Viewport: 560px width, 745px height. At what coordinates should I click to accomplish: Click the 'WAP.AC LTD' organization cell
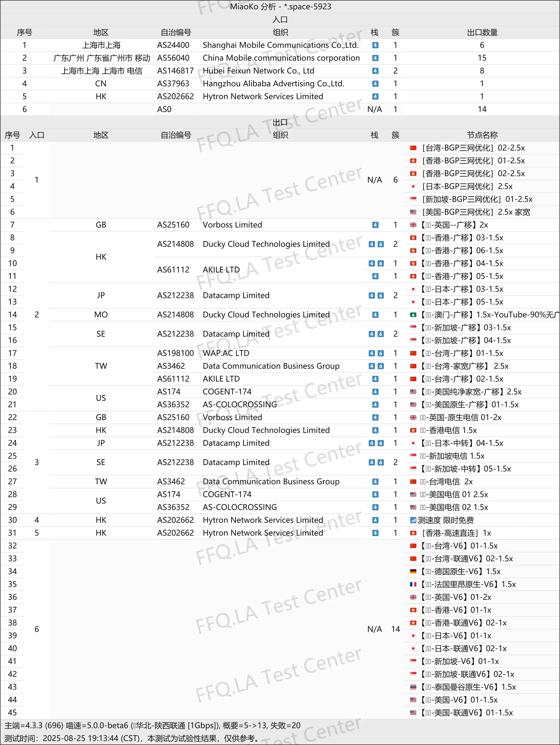[226, 353]
